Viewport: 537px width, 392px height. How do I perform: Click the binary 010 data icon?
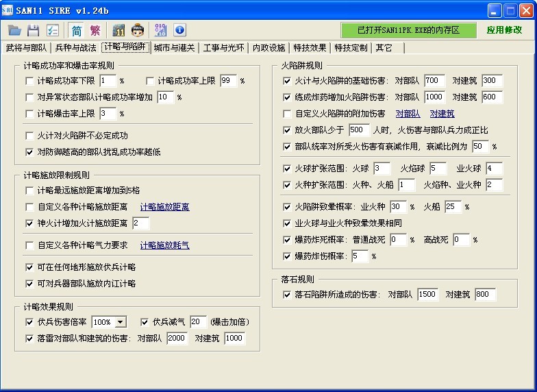[161, 30]
